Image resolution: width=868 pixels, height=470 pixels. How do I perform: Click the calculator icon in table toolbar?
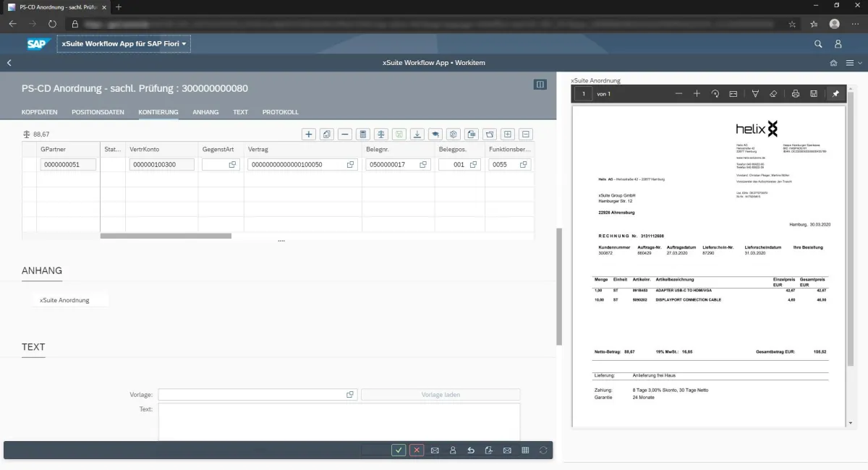pos(363,134)
